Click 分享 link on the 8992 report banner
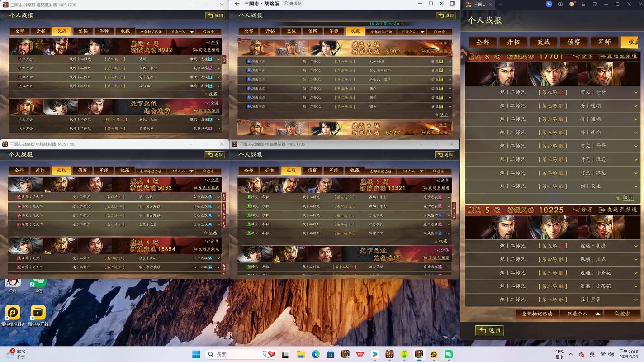The height and width of the screenshot is (362, 644). click(x=212, y=43)
